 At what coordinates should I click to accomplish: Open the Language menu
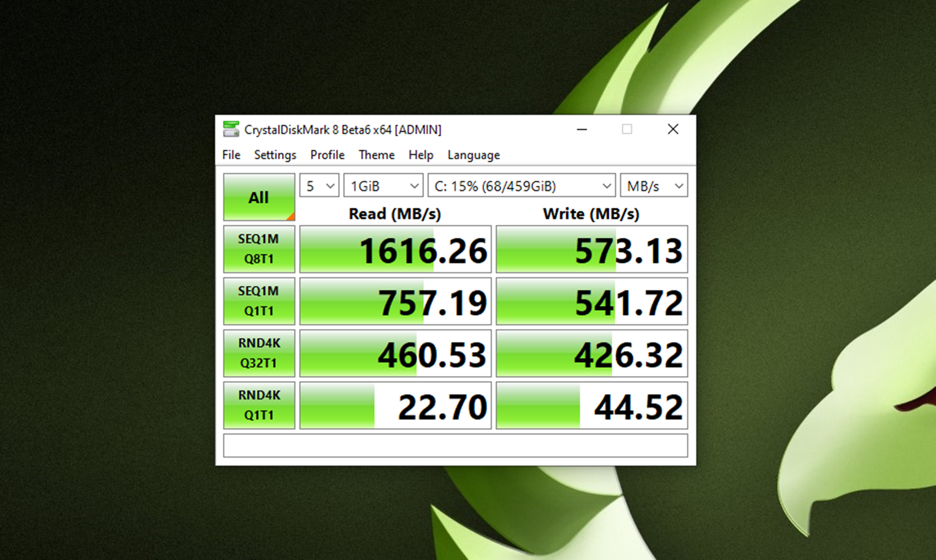473,155
